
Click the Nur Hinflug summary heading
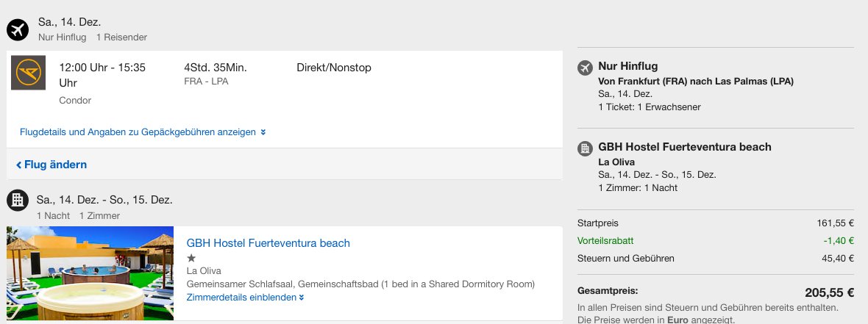627,67
